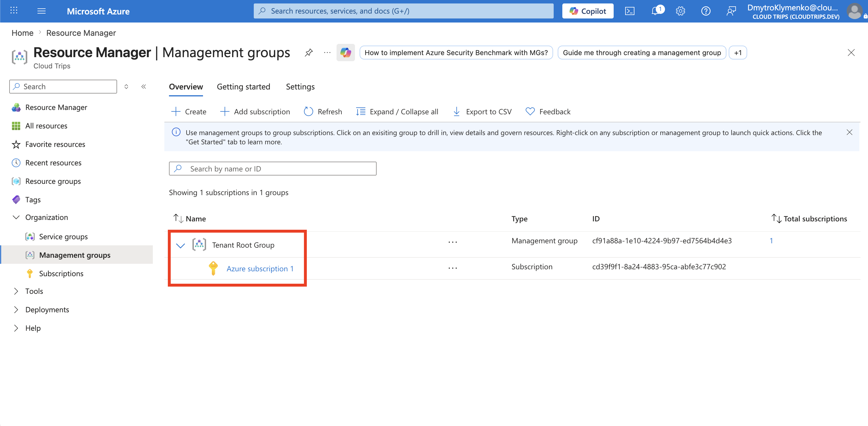The height and width of the screenshot is (426, 868).
Task: Select Management groups in the sidebar
Action: point(74,255)
